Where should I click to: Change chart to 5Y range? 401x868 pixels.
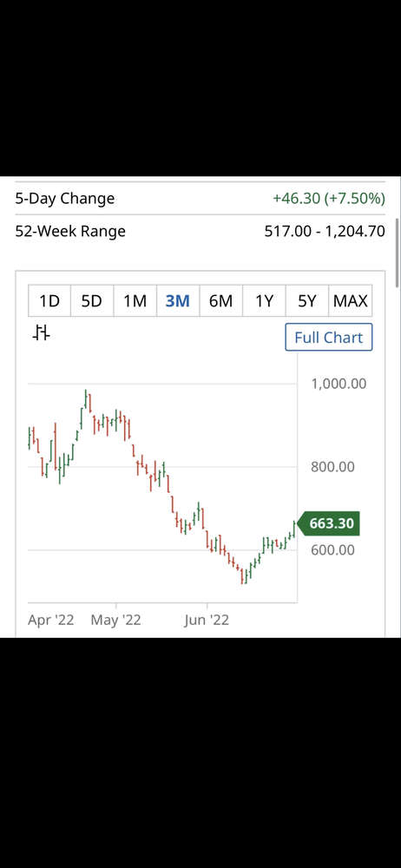[x=307, y=300]
